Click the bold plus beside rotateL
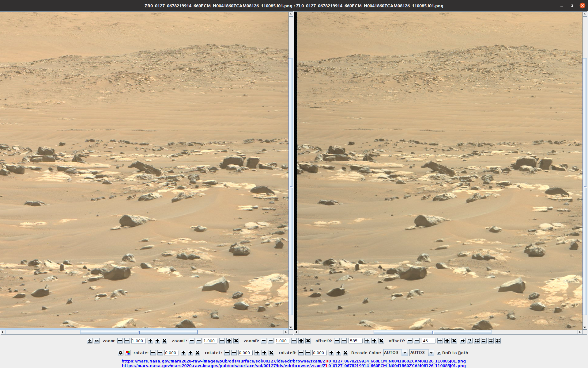 tap(264, 353)
